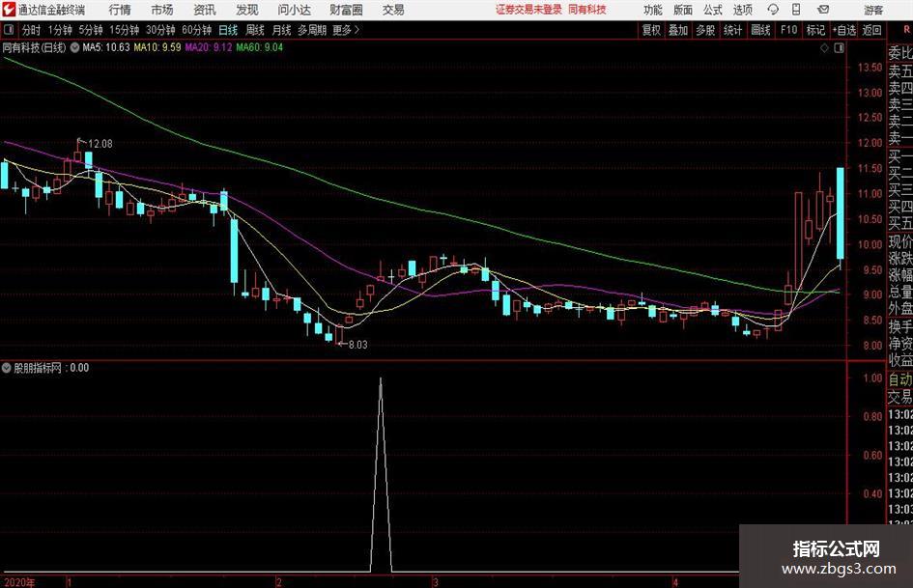Click the 12.08 high price marker

tap(100, 144)
